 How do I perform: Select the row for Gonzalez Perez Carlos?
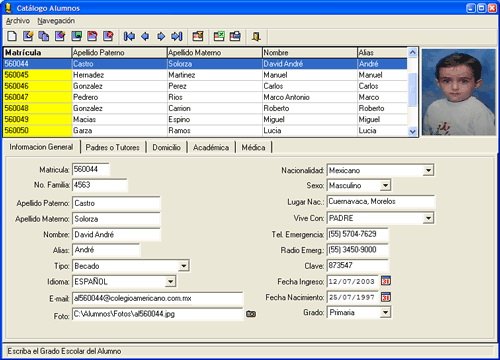tap(205, 86)
